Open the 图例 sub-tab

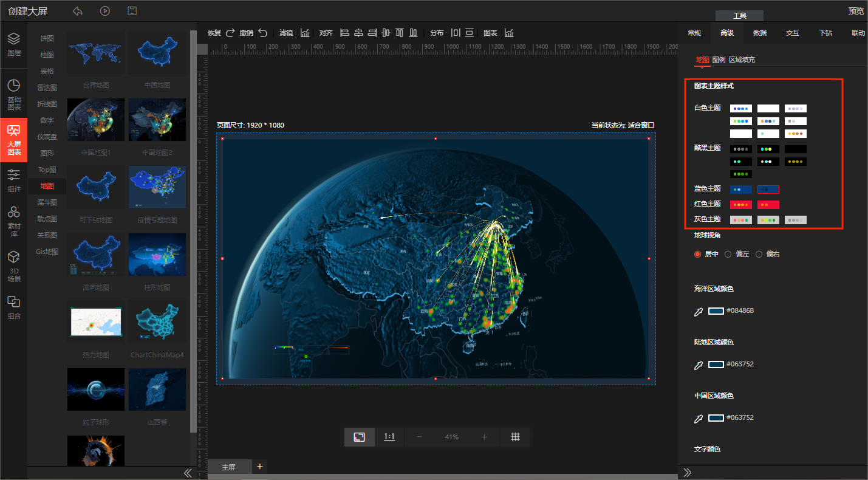[719, 60]
